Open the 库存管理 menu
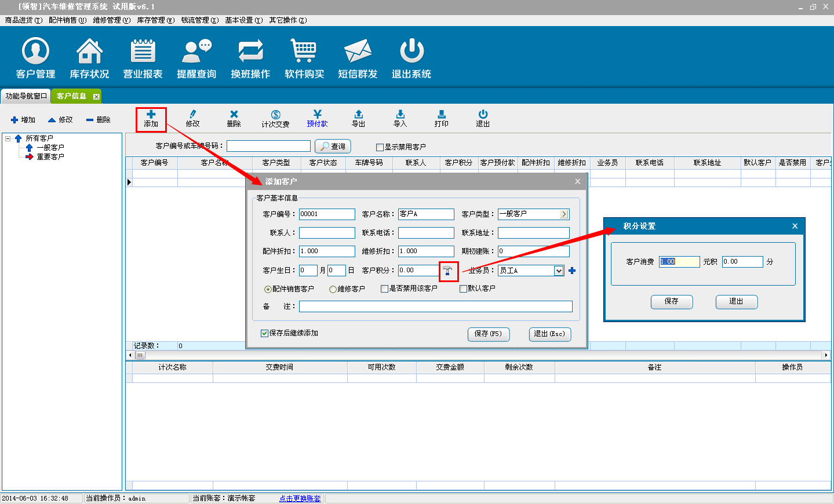The width and height of the screenshot is (834, 504). (x=155, y=20)
